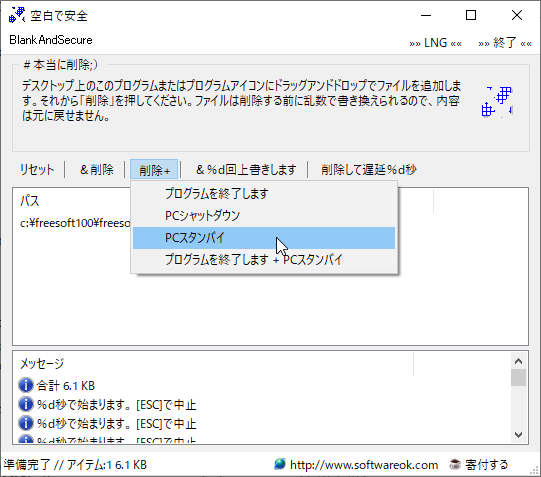This screenshot has height=477, width=541.
Task: Open the 削除+ dropdown button
Action: (154, 169)
